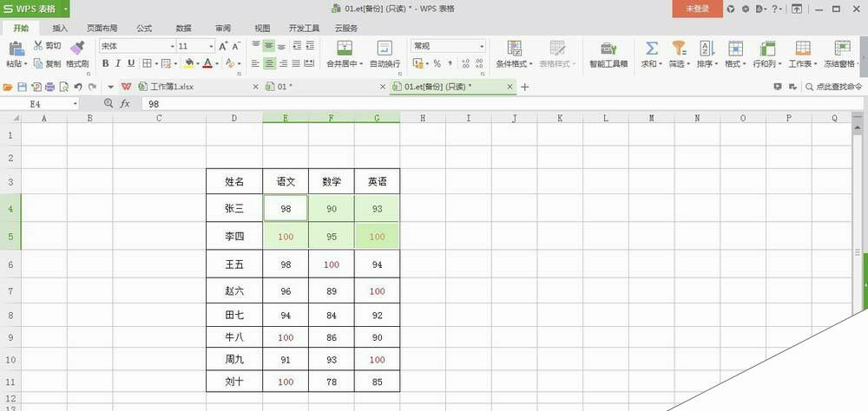Expand the font color dropdown arrow
The image size is (868, 411).
click(x=217, y=63)
